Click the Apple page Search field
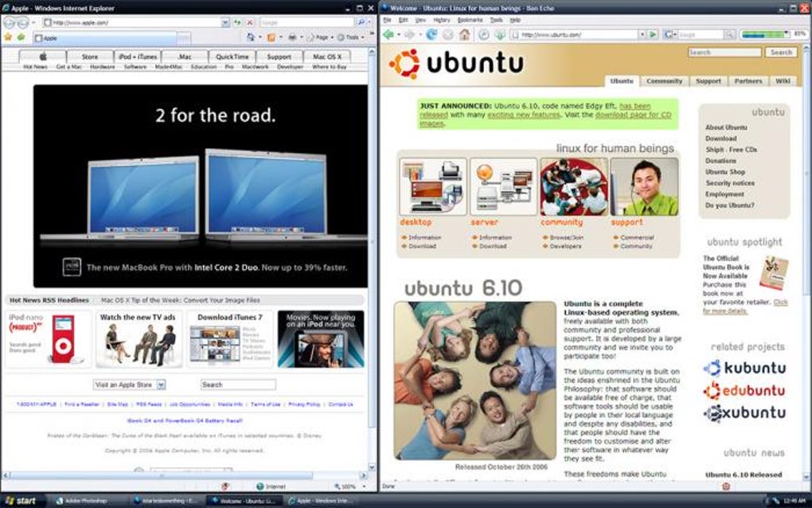Viewport: 812px width, 508px height. 238,385
